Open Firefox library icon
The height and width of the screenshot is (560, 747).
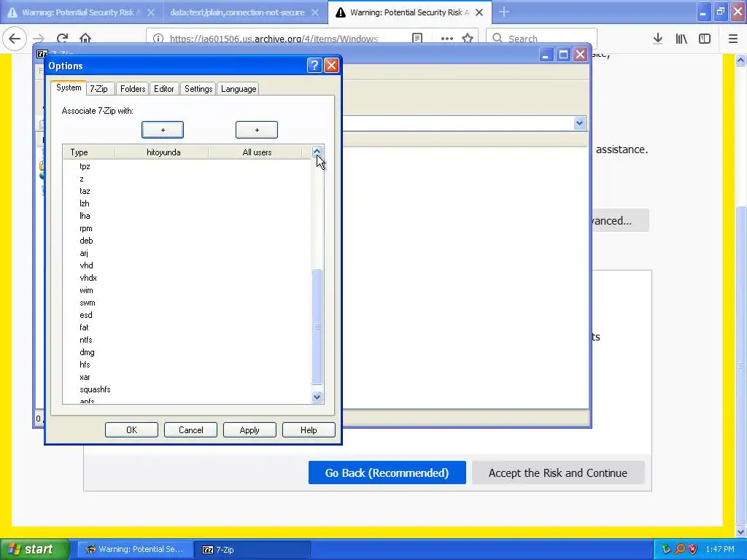681,39
